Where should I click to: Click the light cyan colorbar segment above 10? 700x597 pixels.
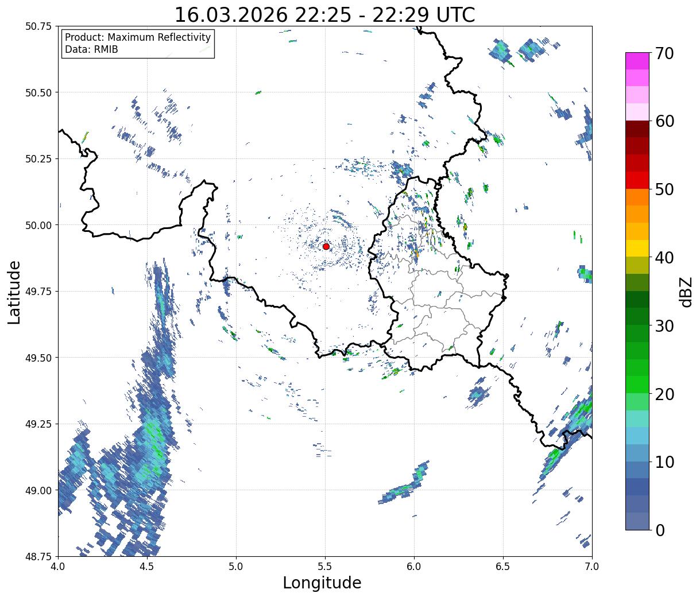pos(637,436)
